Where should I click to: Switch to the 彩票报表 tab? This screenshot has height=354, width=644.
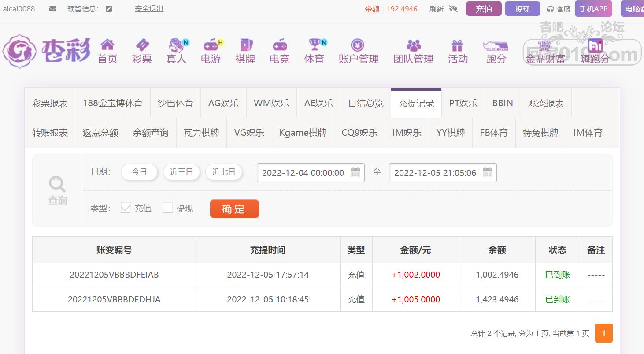pyautogui.click(x=50, y=103)
